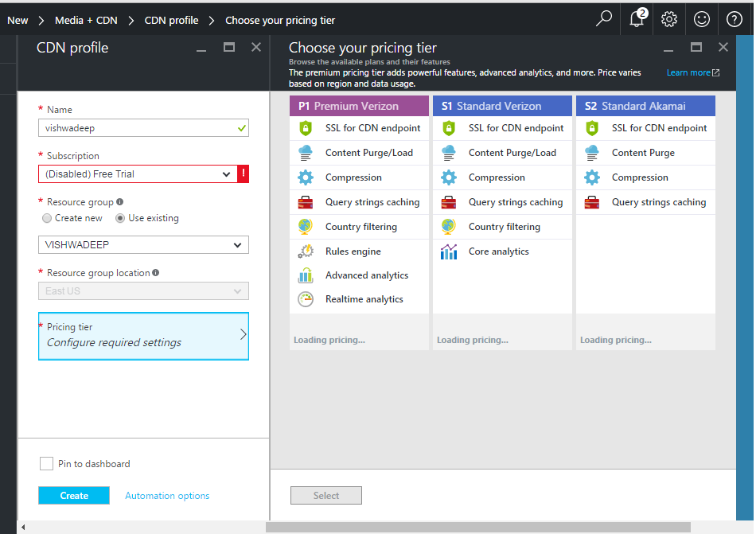Click Content Purge/Load cloud icon in Standard Verizon
The width and height of the screenshot is (756, 534).
pos(449,153)
